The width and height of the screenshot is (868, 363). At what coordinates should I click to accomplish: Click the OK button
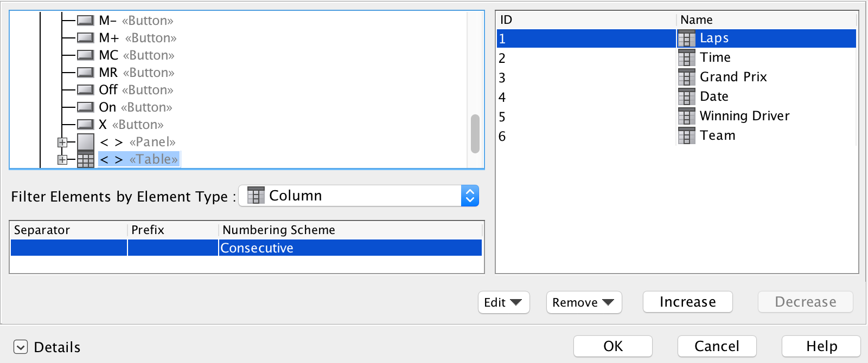pyautogui.click(x=612, y=346)
